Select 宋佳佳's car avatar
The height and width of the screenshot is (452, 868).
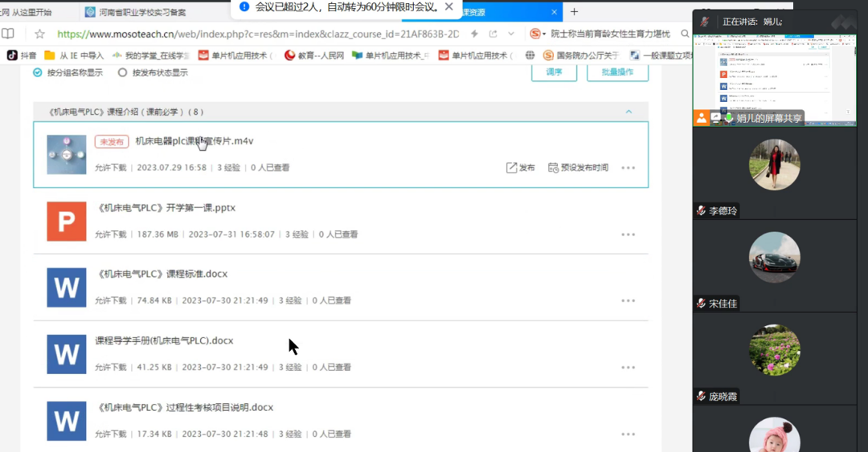[775, 257]
